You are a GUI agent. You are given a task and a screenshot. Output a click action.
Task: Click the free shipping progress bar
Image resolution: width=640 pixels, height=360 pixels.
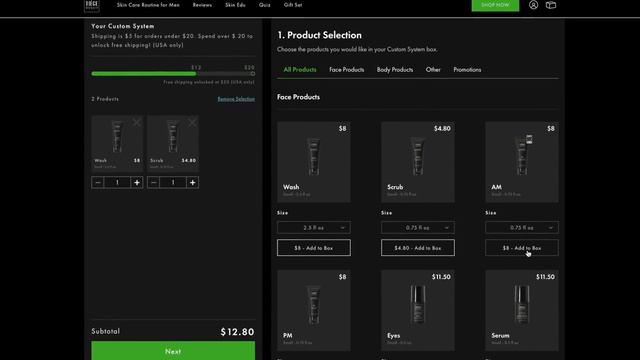click(x=173, y=74)
